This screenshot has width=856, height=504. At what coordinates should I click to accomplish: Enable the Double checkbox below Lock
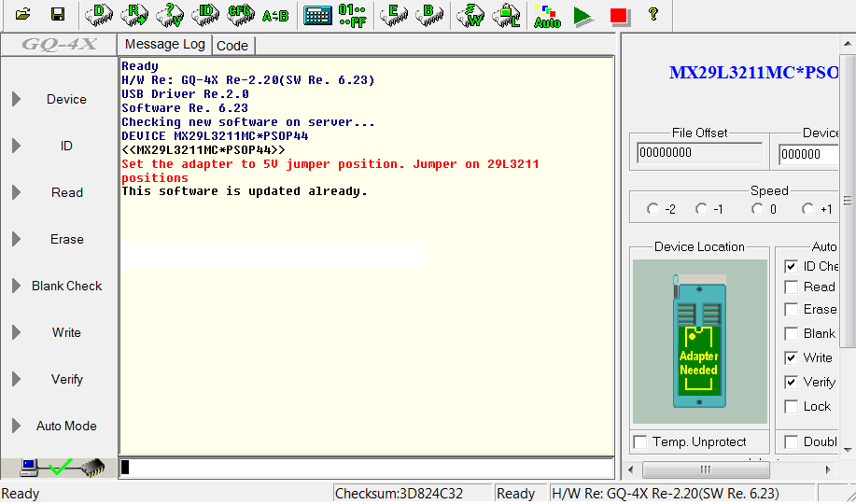[x=791, y=441]
